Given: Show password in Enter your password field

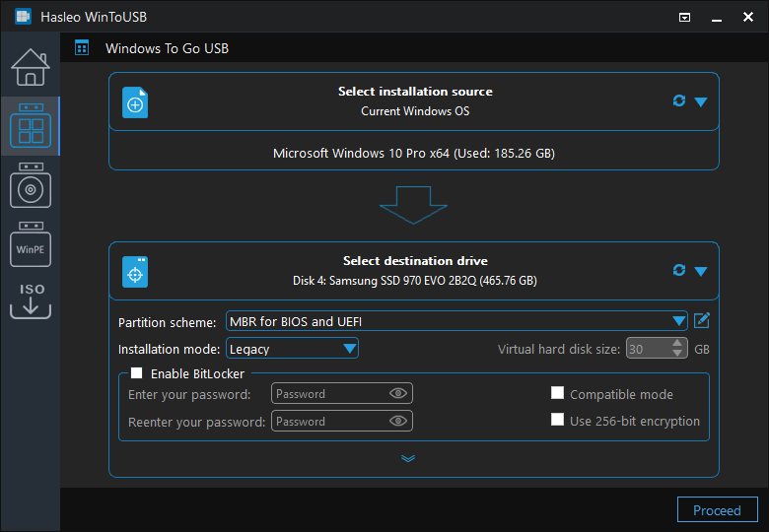Looking at the screenshot, I should click(398, 393).
